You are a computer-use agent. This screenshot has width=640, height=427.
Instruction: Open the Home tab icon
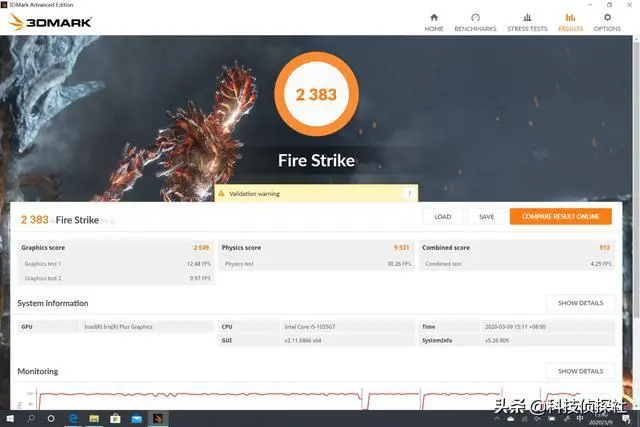coord(434,18)
